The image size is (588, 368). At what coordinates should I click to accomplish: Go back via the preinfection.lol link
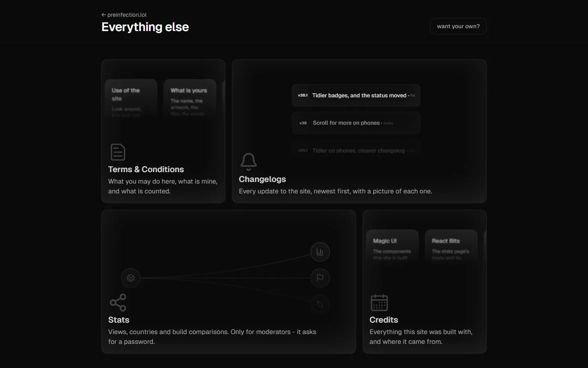coord(124,15)
